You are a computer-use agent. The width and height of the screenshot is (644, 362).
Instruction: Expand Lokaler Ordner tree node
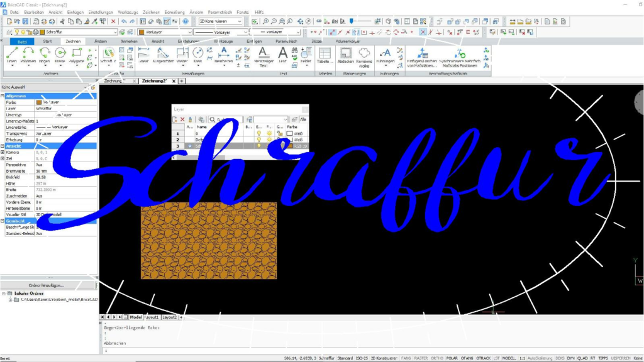(x=3, y=293)
